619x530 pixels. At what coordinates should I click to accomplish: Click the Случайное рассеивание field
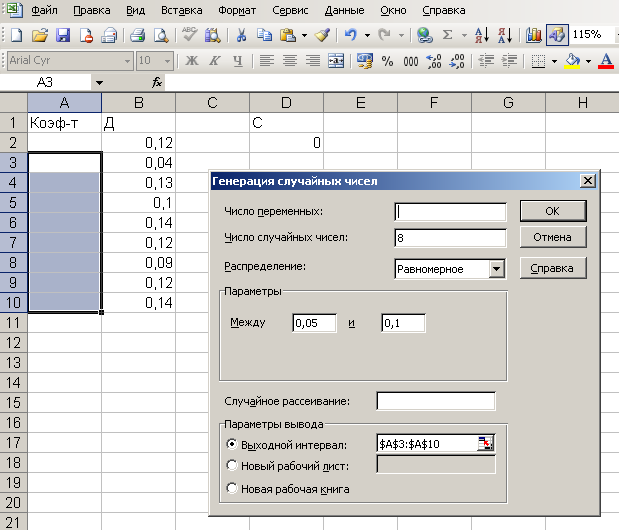pos(436,401)
